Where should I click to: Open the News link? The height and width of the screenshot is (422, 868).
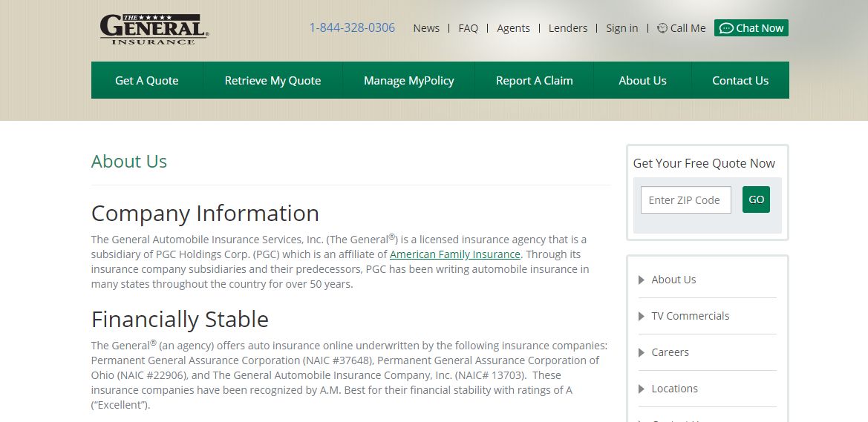(x=426, y=28)
